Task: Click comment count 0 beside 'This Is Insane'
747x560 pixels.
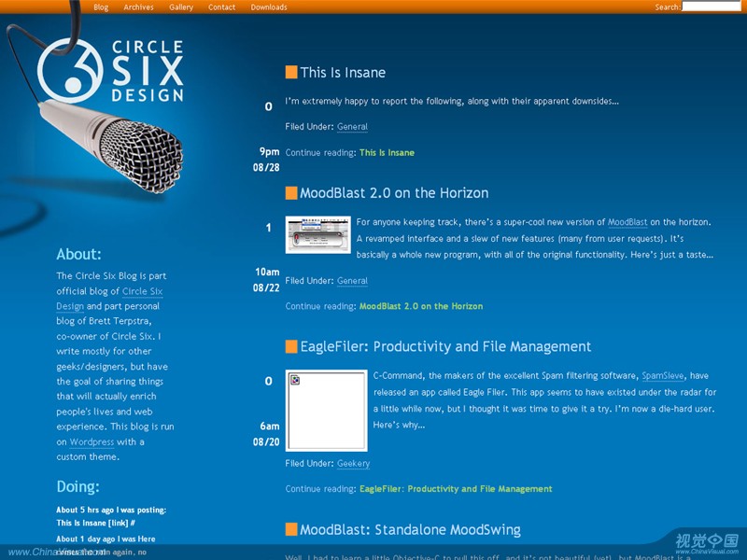Action: pyautogui.click(x=268, y=106)
